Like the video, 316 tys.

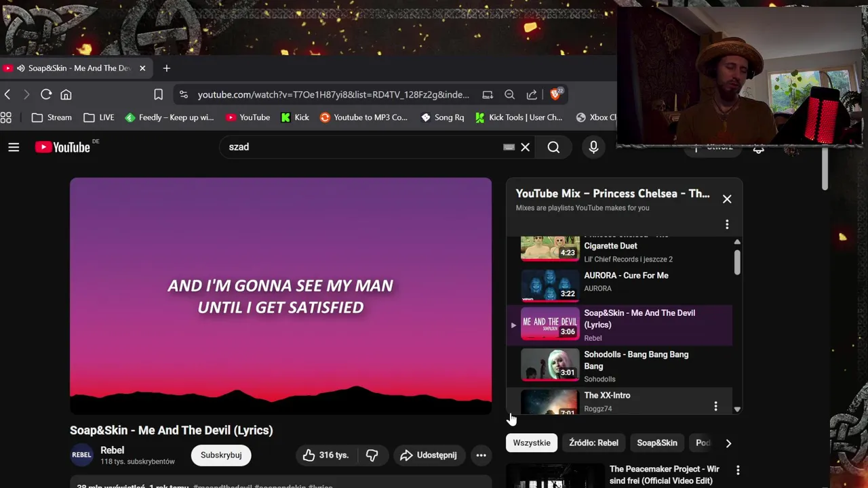click(x=325, y=455)
